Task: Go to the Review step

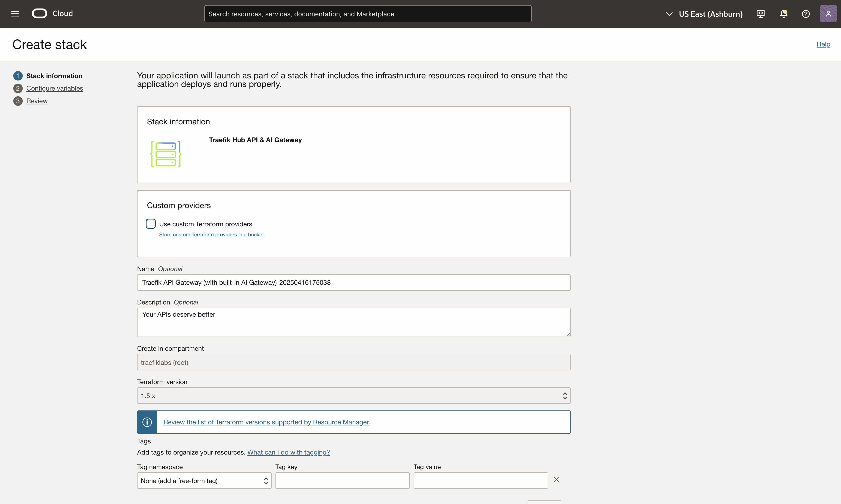Action: pyautogui.click(x=37, y=101)
